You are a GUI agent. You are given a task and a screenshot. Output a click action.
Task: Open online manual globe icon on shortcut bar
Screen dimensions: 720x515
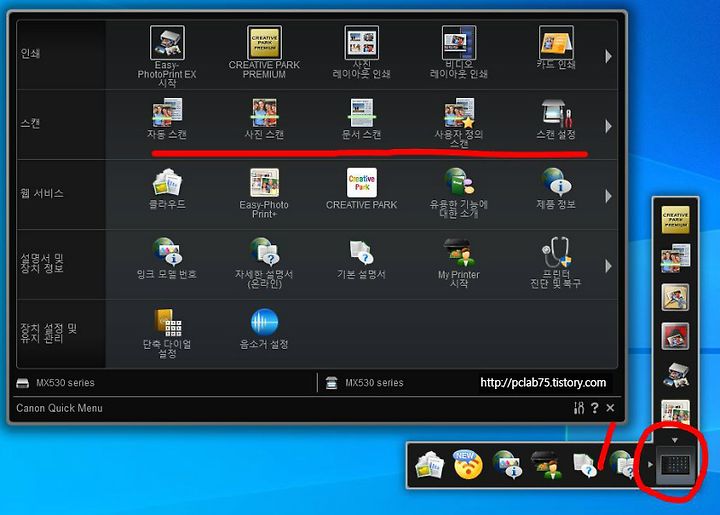(x=622, y=465)
